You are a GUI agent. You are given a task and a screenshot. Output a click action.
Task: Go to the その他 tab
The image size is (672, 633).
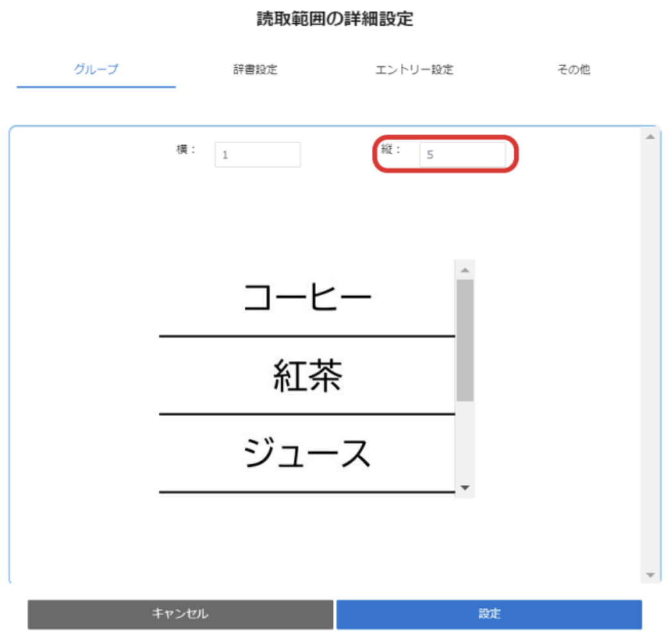tap(573, 70)
